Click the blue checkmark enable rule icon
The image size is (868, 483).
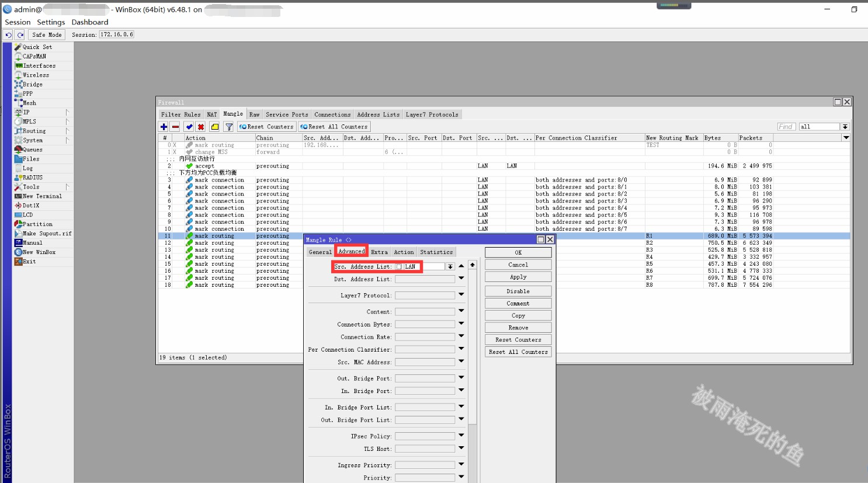click(189, 127)
